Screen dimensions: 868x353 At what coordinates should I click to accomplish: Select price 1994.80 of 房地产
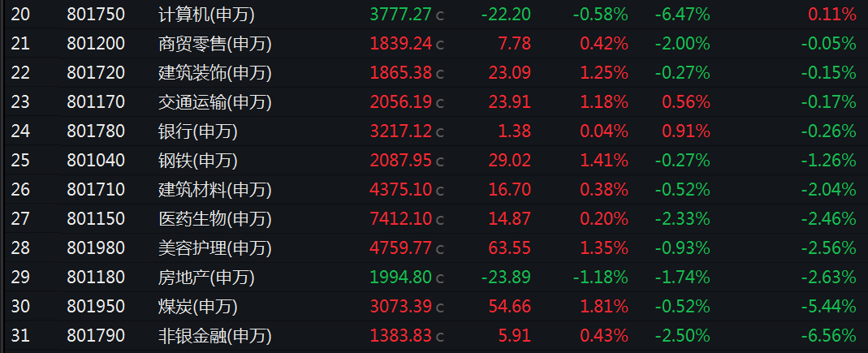[401, 278]
